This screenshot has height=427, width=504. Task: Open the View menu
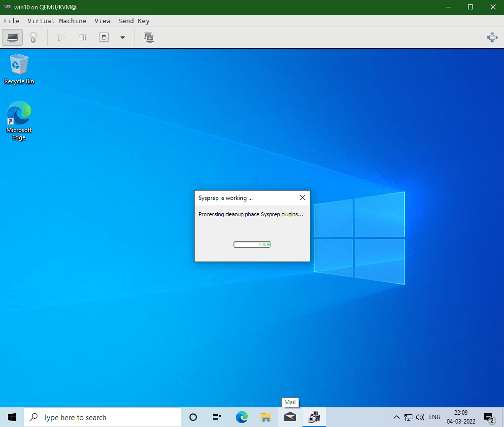tap(102, 21)
